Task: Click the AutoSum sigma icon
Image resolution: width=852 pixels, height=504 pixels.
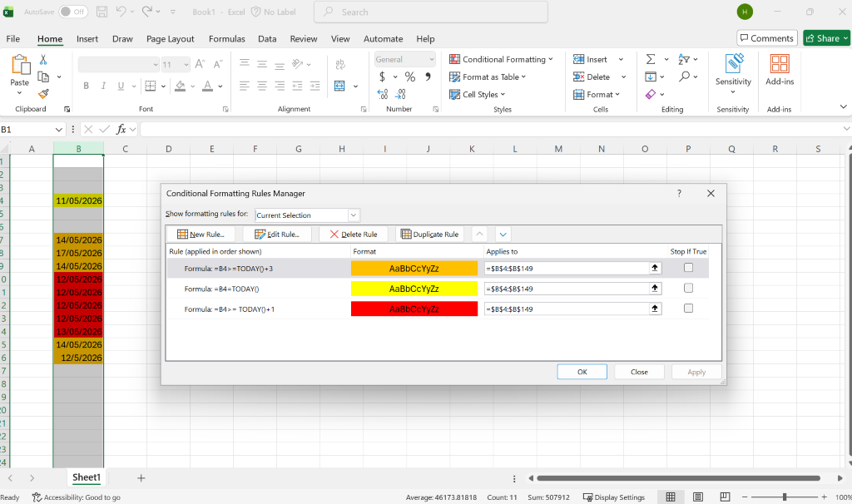Action: tap(651, 59)
